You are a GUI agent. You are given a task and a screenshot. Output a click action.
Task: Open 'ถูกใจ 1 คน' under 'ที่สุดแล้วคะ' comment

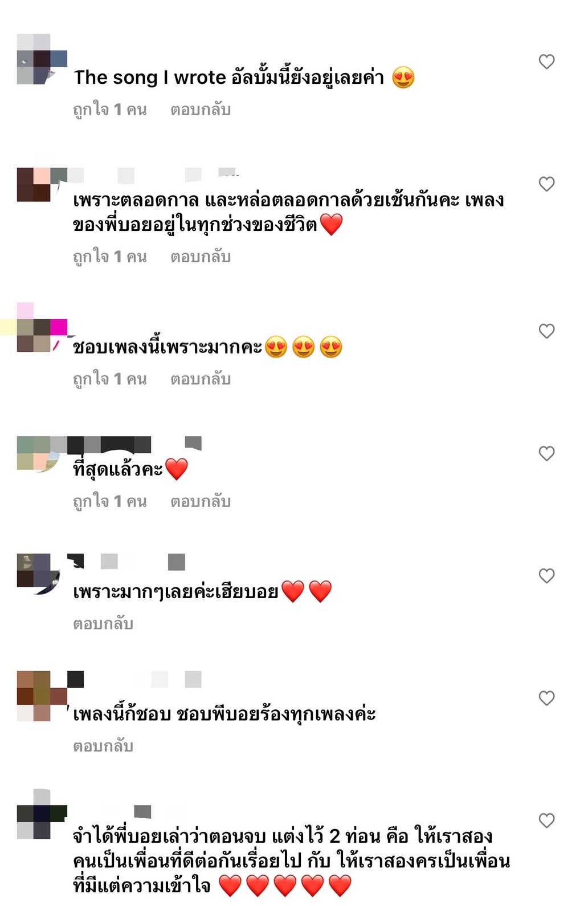click(110, 502)
